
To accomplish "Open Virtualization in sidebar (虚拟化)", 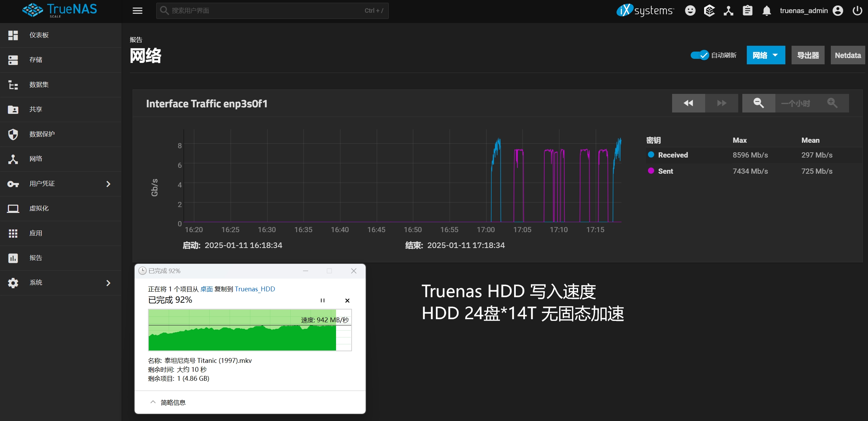I will tap(61, 208).
